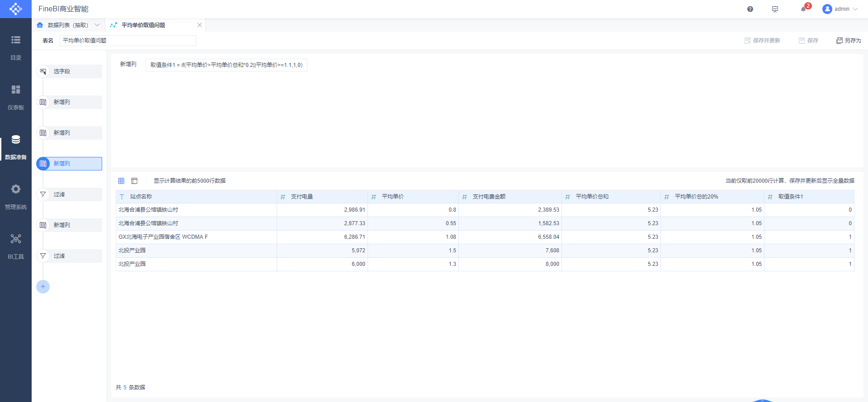Screen dimensions: 868x402
Task: Click the text type icon of 站点名称
Action: coord(122,197)
